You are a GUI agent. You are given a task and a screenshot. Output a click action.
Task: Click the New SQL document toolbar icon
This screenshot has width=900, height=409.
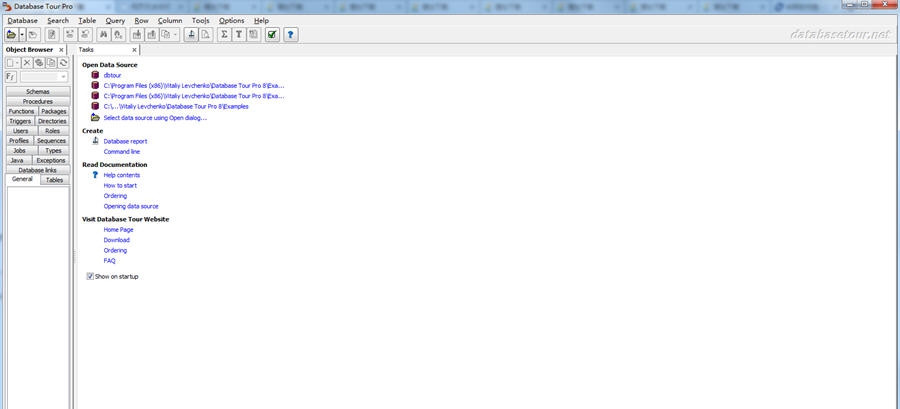point(52,34)
